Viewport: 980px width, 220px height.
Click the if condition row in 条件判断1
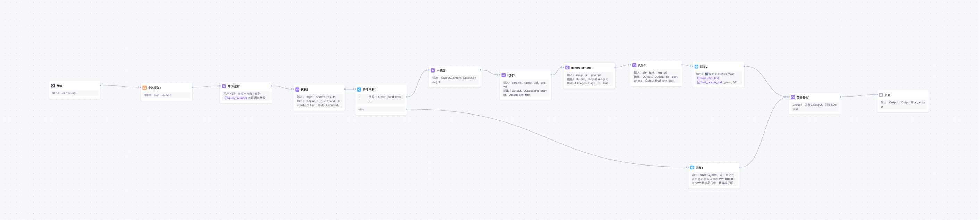coord(381,99)
